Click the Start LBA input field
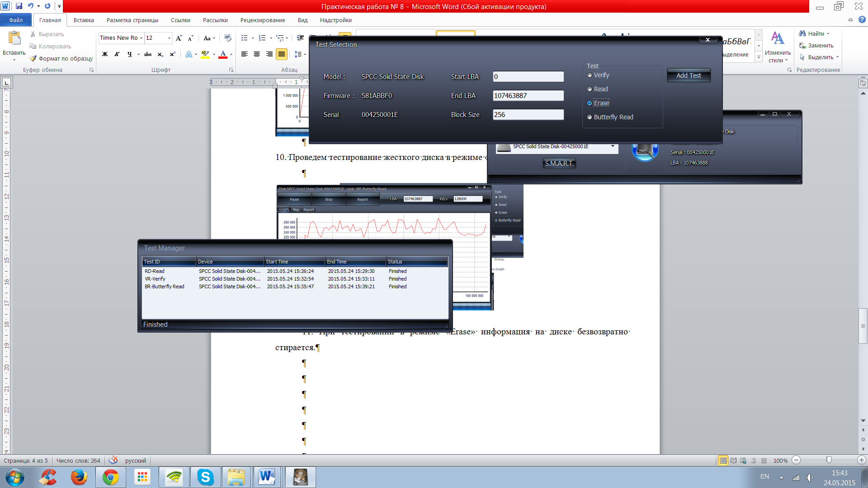 [528, 77]
